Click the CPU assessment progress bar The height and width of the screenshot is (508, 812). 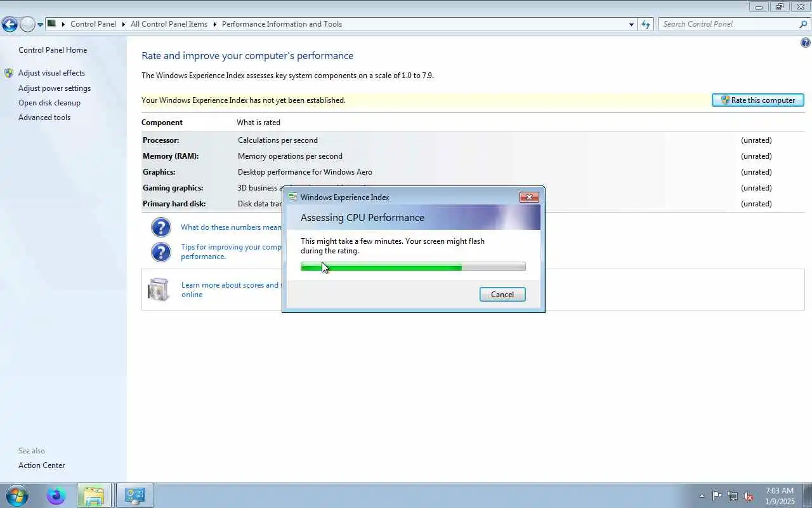413,267
